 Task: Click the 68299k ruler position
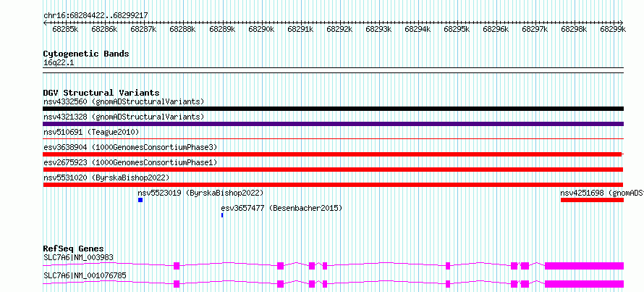click(x=613, y=29)
